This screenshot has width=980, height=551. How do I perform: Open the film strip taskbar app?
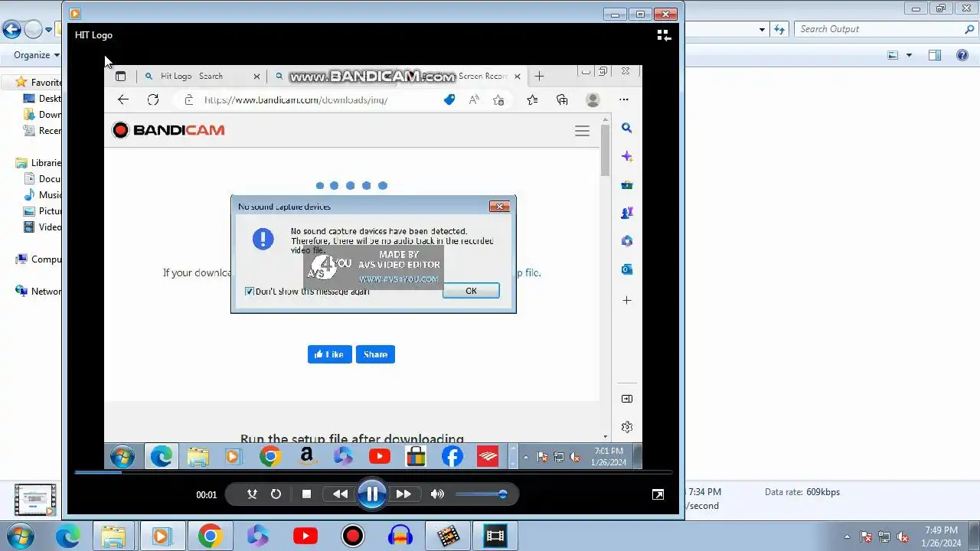[495, 536]
